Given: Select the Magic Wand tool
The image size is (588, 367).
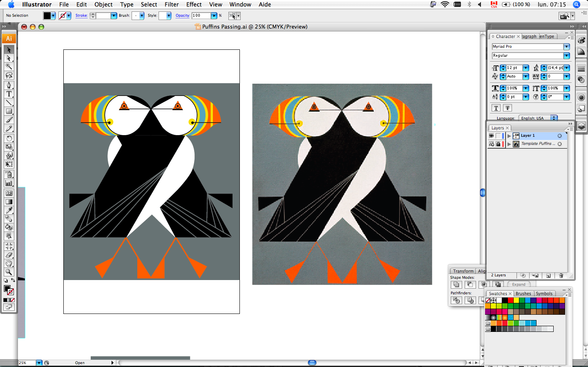Looking at the screenshot, I should click(x=9, y=67).
